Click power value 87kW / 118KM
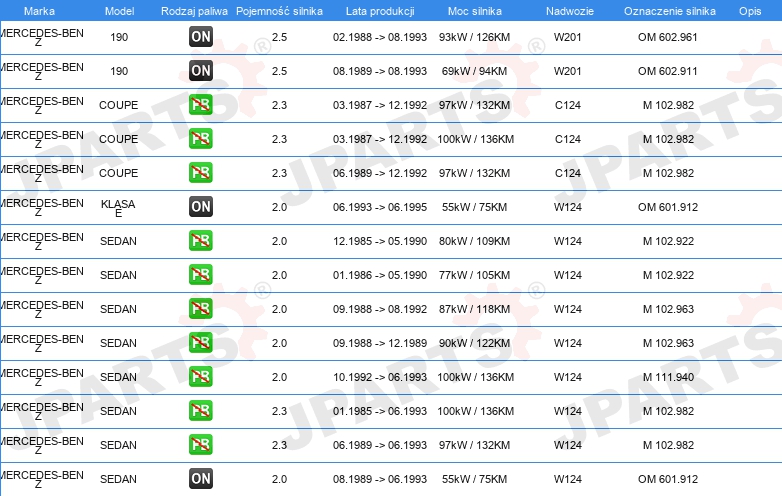The image size is (782, 496). 474,309
